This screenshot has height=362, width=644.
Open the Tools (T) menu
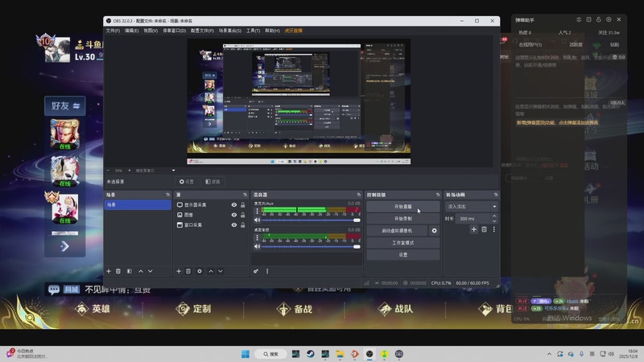pyautogui.click(x=253, y=31)
